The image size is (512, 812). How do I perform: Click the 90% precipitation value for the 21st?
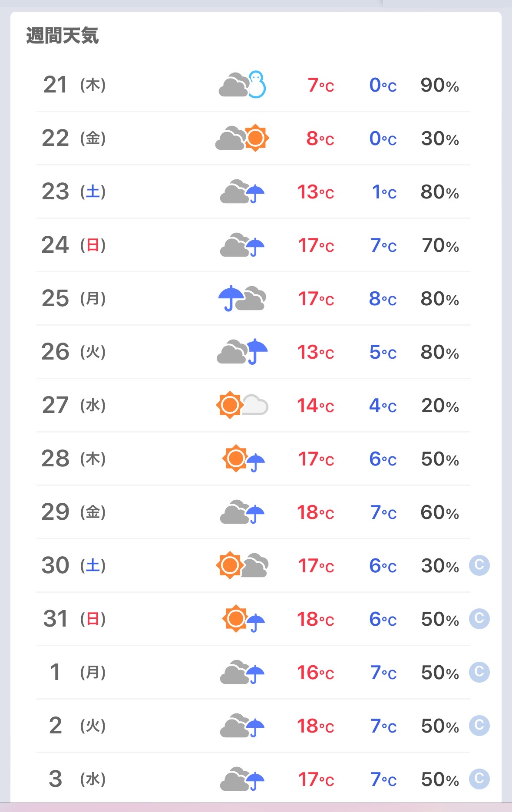(439, 85)
